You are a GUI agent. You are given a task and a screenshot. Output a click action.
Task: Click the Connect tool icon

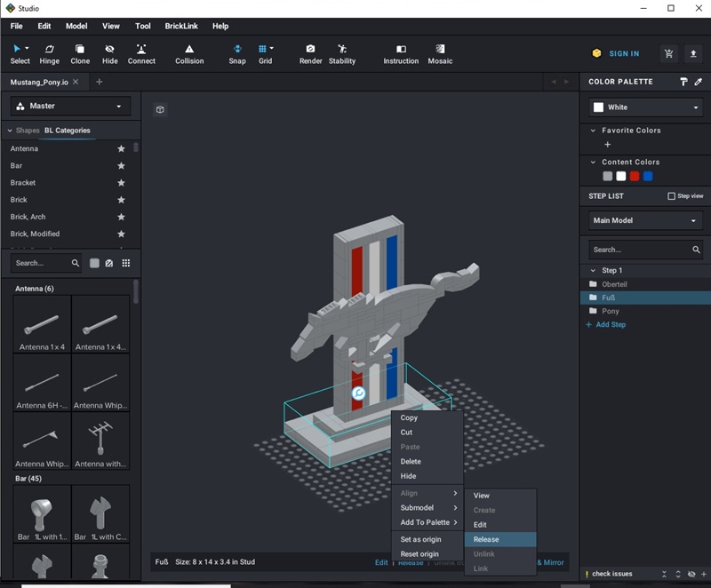pyautogui.click(x=141, y=53)
